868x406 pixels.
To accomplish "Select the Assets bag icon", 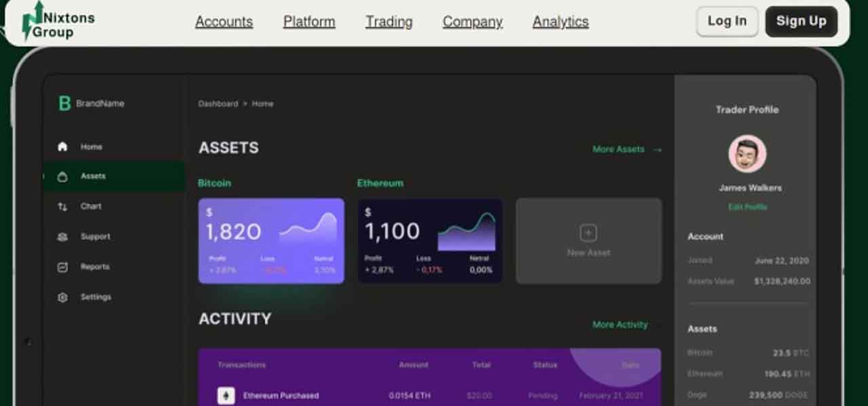I will pos(63,176).
